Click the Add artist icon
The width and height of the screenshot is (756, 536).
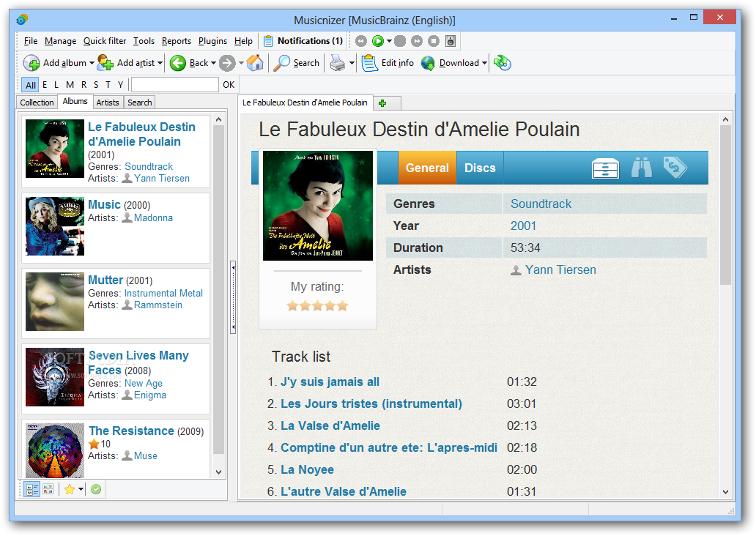click(105, 63)
